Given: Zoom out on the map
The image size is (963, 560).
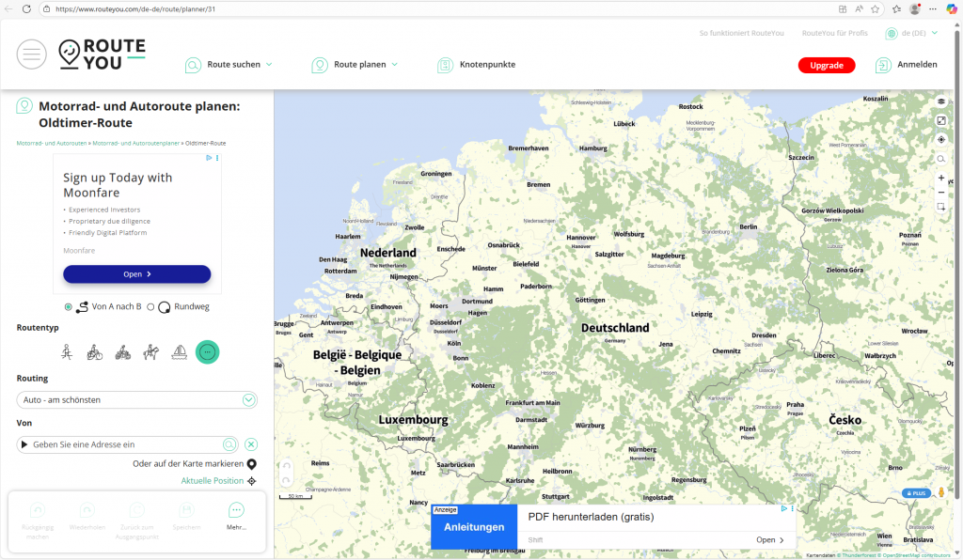Looking at the screenshot, I should pos(941,192).
